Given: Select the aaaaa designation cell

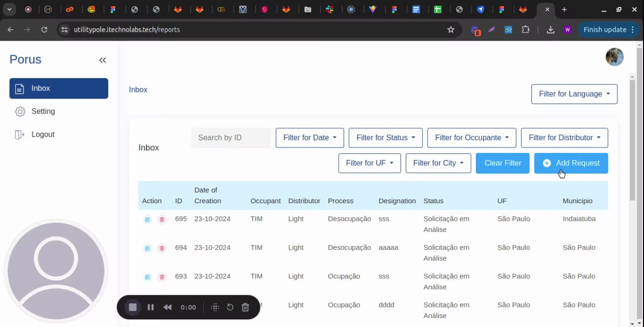Looking at the screenshot, I should [x=388, y=248].
